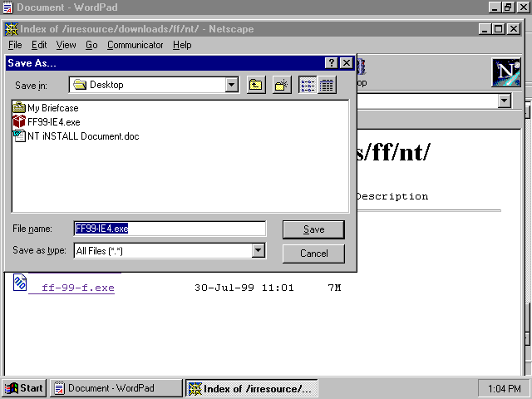This screenshot has width=532, height=399.
Task: Open the Save as type dropdown
Action: point(258,250)
